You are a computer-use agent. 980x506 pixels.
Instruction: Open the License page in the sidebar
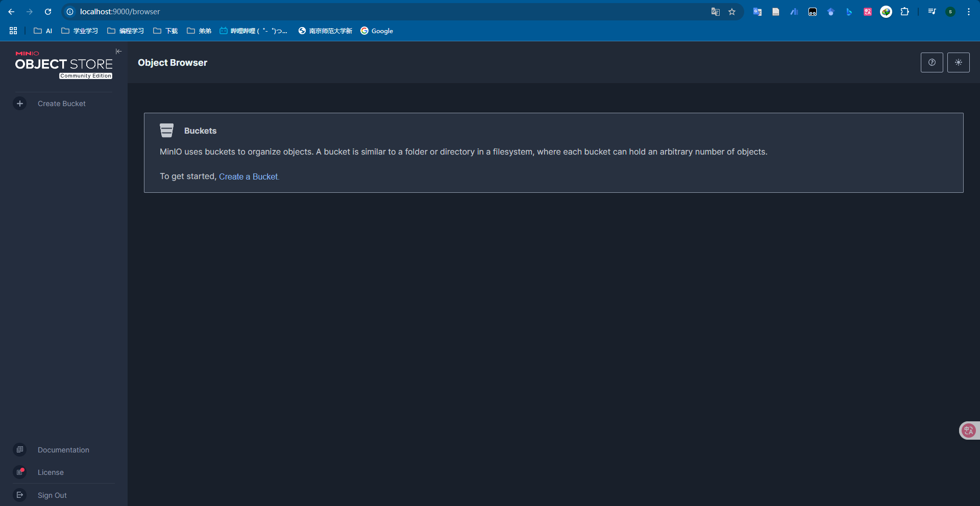(51, 472)
